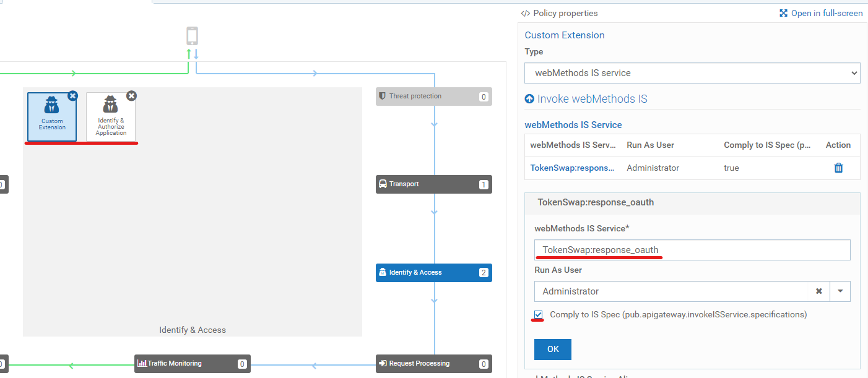Remove Identify & Authorize Application tile via X
The image size is (868, 378).
[x=131, y=96]
